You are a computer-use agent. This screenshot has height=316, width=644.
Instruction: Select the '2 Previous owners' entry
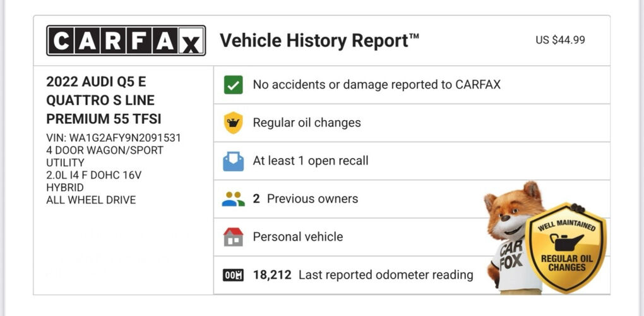click(x=306, y=198)
